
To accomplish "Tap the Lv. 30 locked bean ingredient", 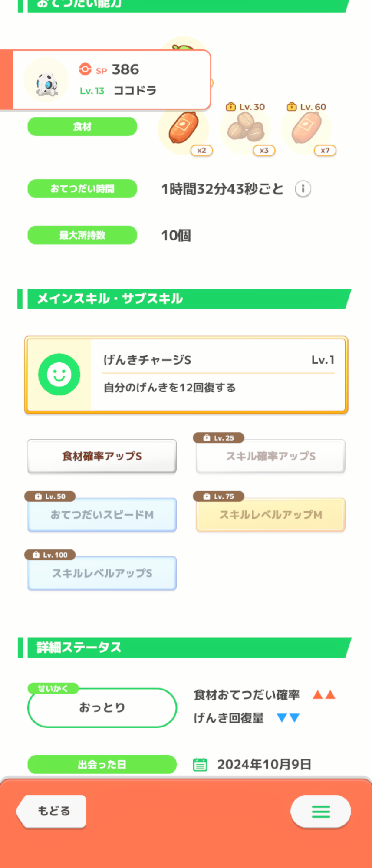I will click(245, 128).
